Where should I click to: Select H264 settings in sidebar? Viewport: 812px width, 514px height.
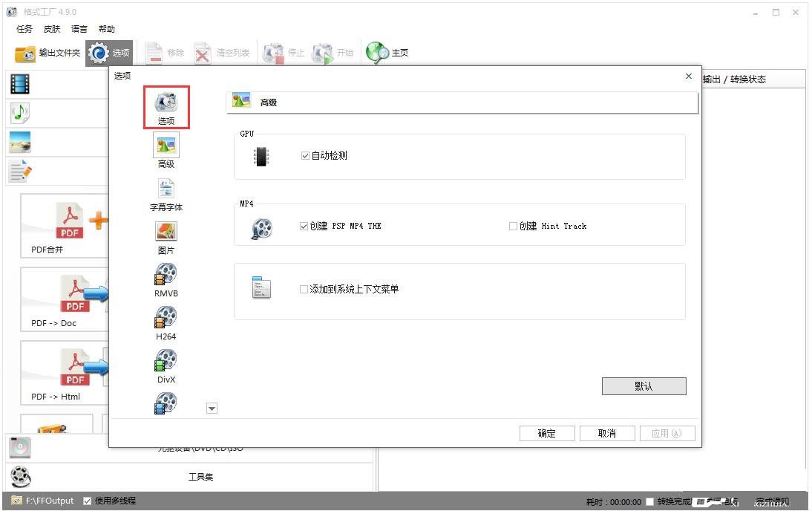pos(166,323)
